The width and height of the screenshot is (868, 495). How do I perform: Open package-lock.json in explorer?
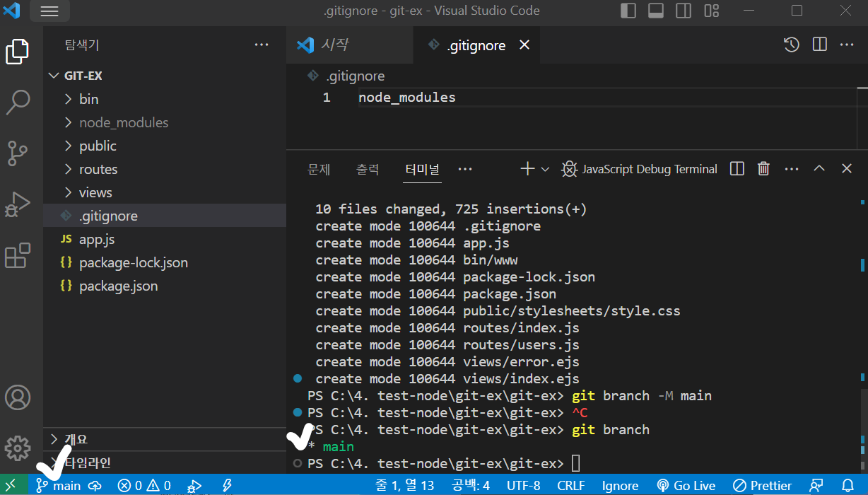165,262
